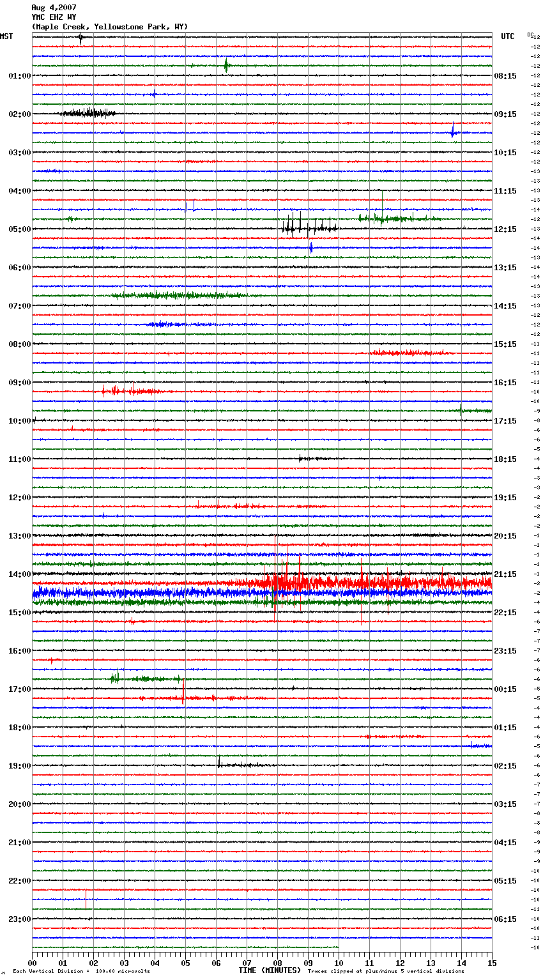543x980 pixels.
Task: Click minute tick label '15' on bottom axis
Action: (x=492, y=963)
